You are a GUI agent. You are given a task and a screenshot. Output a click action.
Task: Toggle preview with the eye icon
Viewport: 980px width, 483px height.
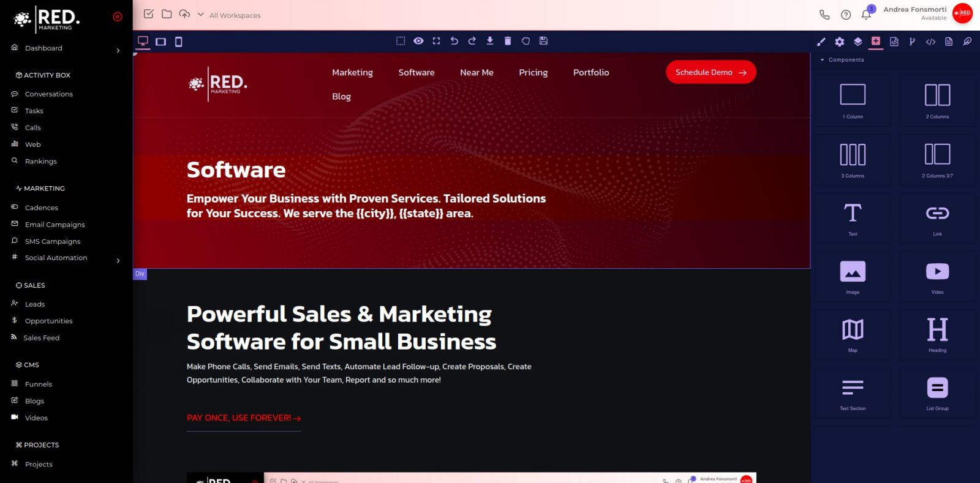[418, 41]
